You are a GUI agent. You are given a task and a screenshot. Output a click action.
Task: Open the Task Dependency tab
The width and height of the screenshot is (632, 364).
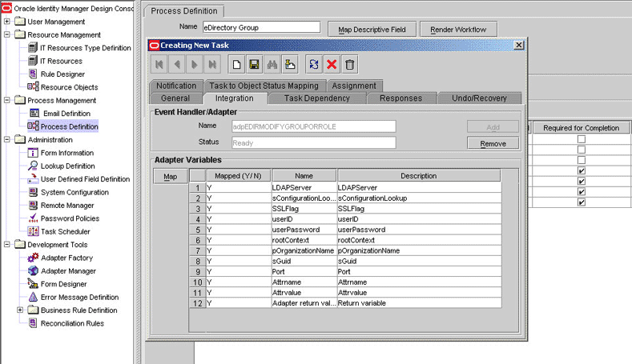tap(317, 98)
